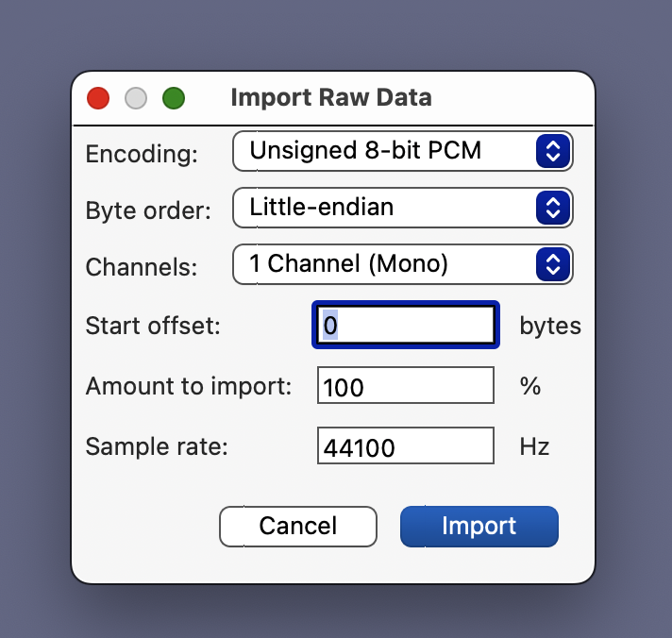The height and width of the screenshot is (638, 672).
Task: Click the blue arrows icon on Channels dropdown
Action: (554, 264)
